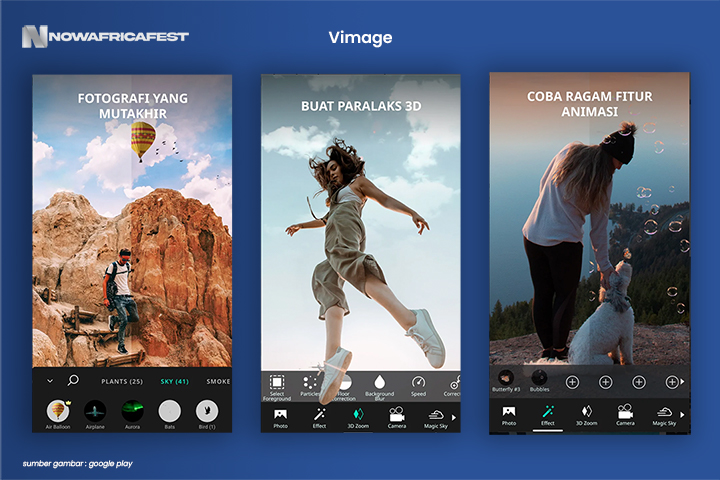Click the Vimage title text
This screenshot has width=720, height=480.
(360, 38)
